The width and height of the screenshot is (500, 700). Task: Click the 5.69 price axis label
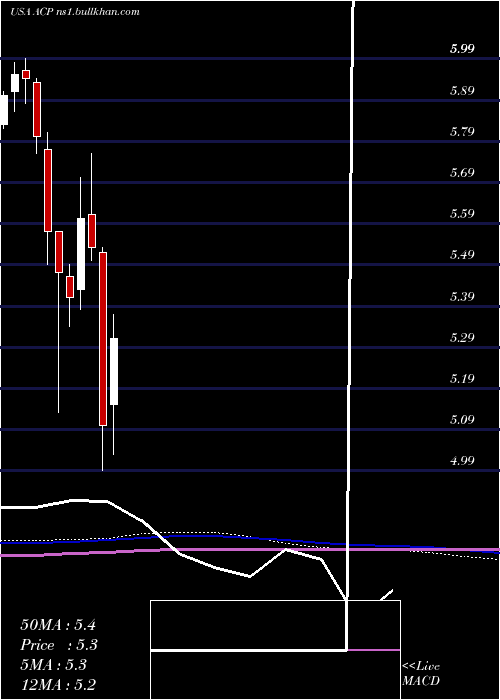click(x=462, y=173)
